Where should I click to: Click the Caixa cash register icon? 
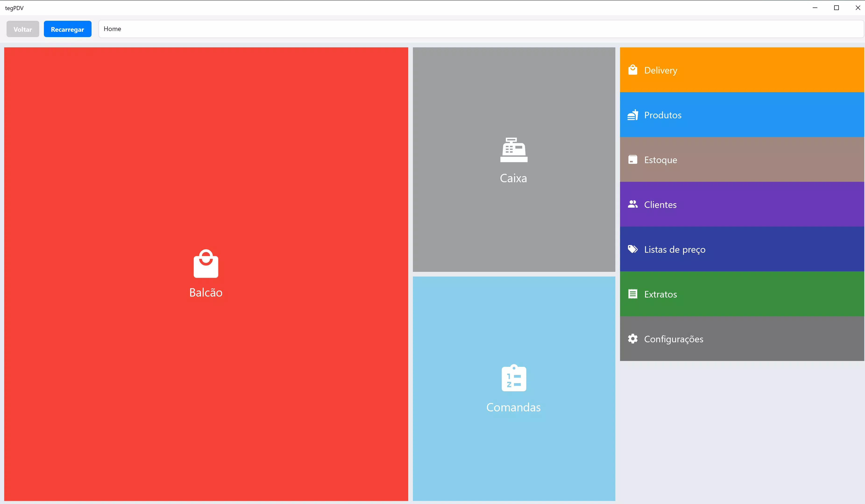point(514,150)
